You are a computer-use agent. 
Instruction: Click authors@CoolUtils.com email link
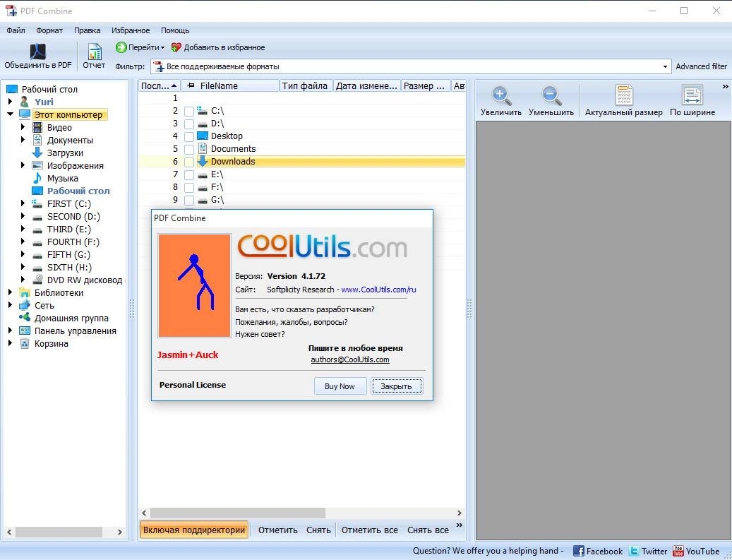point(350,359)
